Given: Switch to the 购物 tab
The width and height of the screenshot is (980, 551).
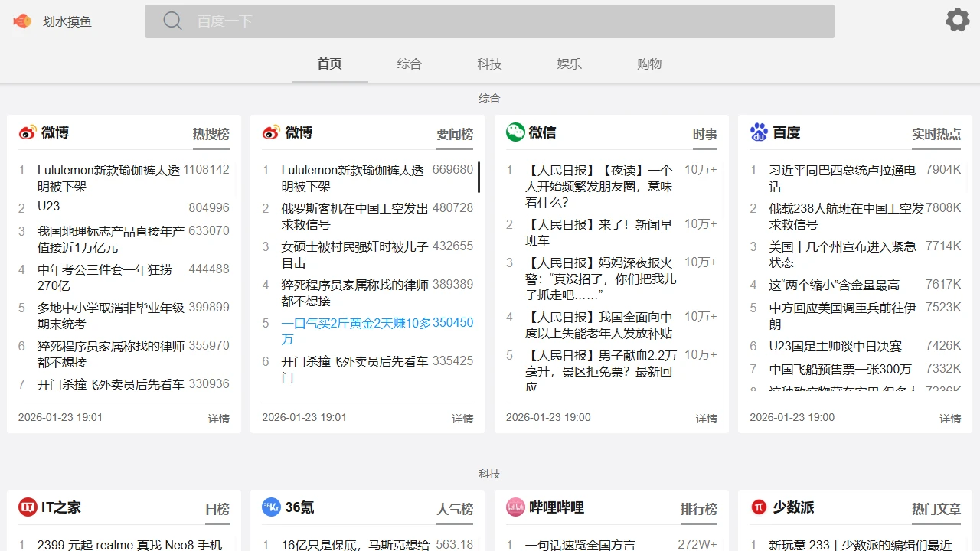Looking at the screenshot, I should [x=649, y=64].
